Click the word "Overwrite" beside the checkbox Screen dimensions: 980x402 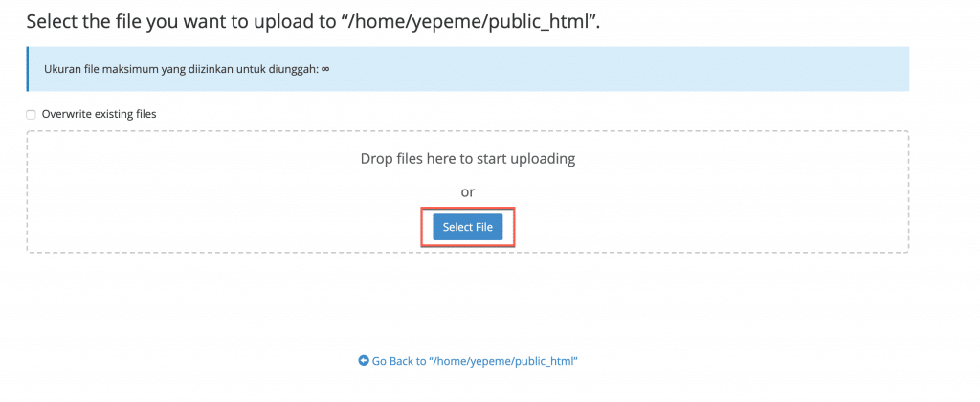pos(66,114)
